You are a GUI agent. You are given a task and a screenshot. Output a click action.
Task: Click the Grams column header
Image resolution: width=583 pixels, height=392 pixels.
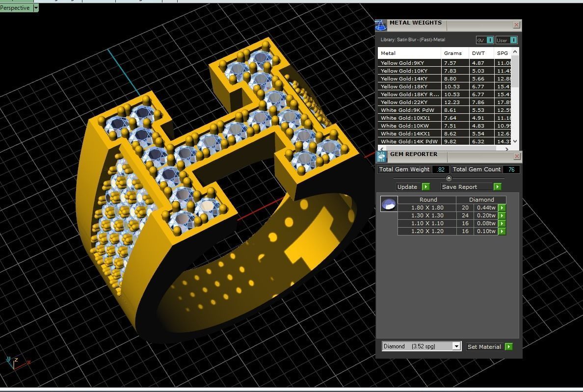point(455,53)
